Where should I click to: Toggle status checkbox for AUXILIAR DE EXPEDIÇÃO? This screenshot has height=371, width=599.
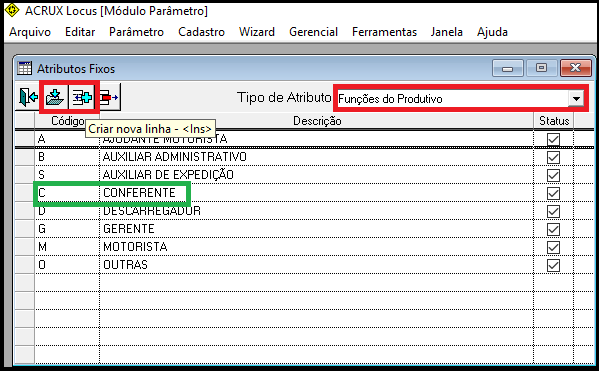(553, 175)
